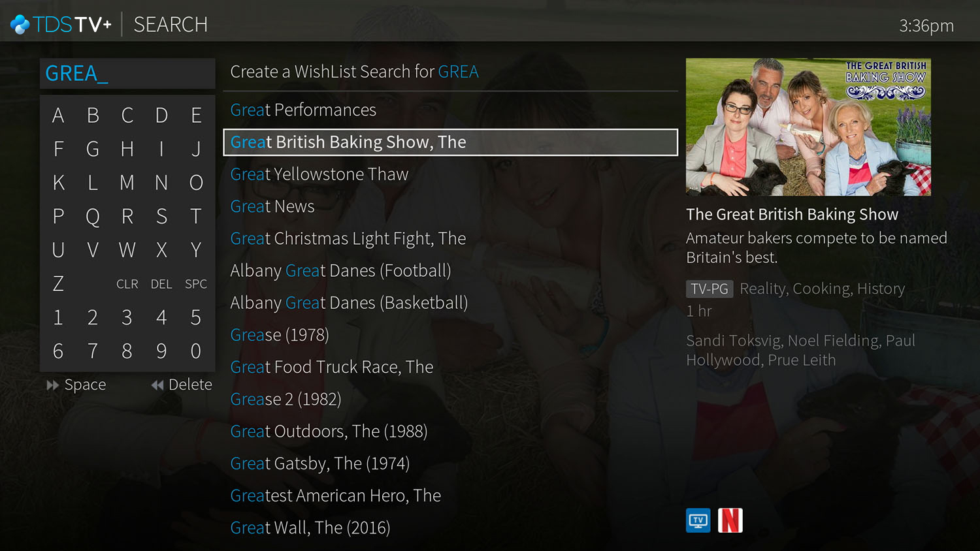Tap the letter X key
Screen dimensions: 980x551
pyautogui.click(x=161, y=250)
